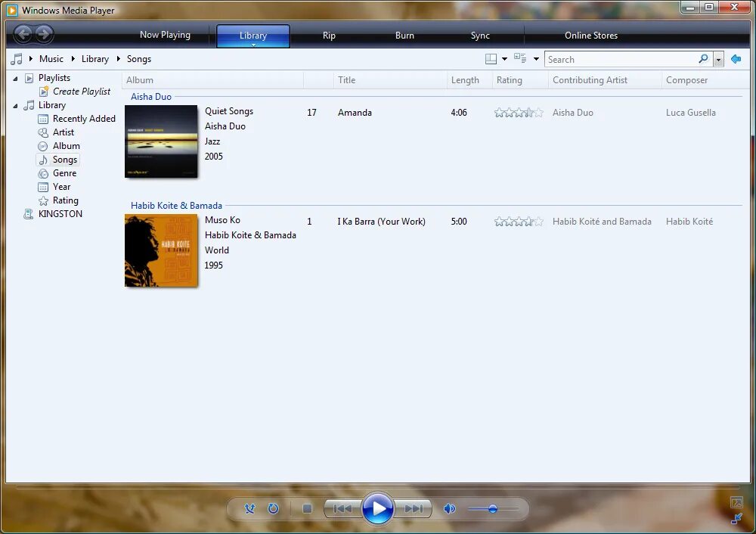Open the Sync tab
This screenshot has width=756, height=534.
click(480, 36)
